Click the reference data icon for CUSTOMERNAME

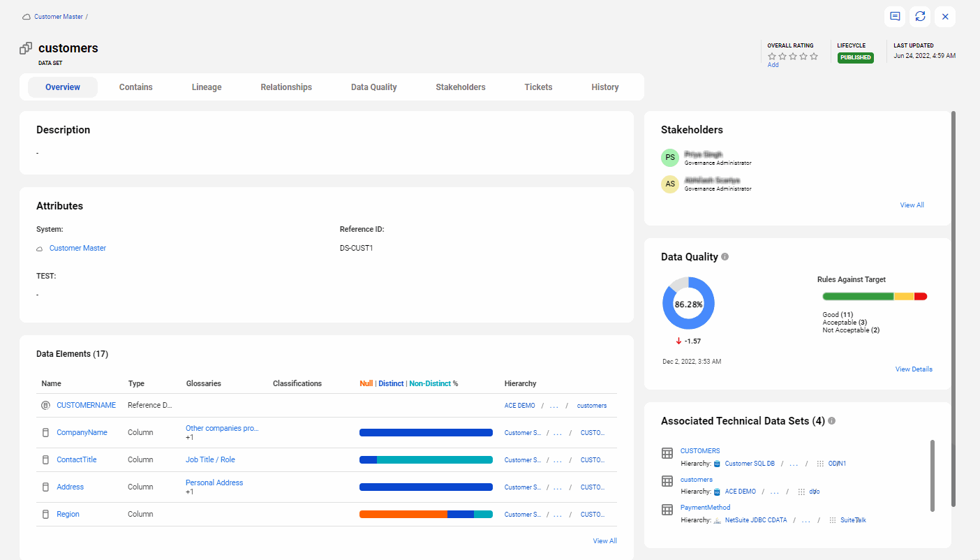click(46, 405)
